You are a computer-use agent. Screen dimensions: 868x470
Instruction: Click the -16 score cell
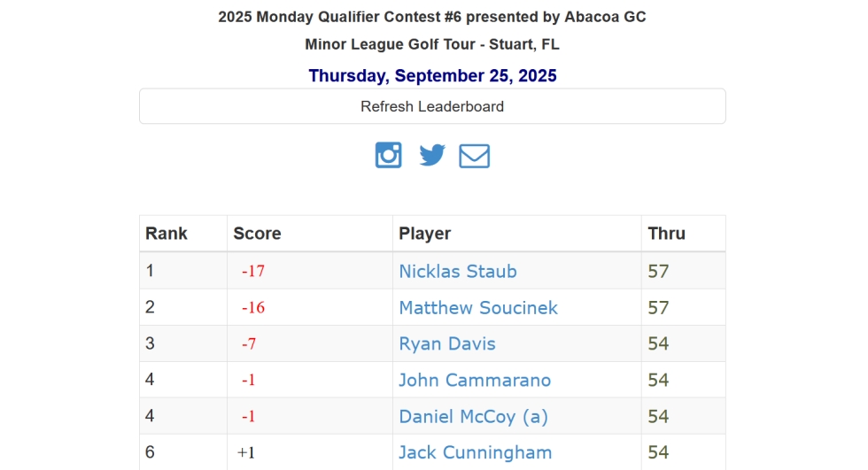tap(253, 308)
